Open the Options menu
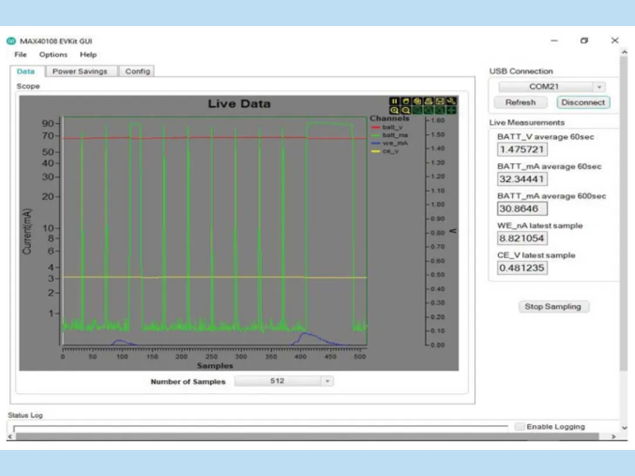 [x=53, y=54]
